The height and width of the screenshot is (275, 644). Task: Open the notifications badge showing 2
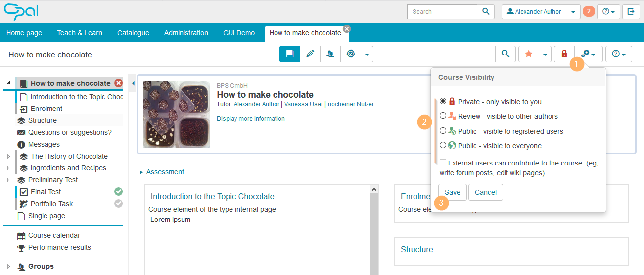point(588,11)
